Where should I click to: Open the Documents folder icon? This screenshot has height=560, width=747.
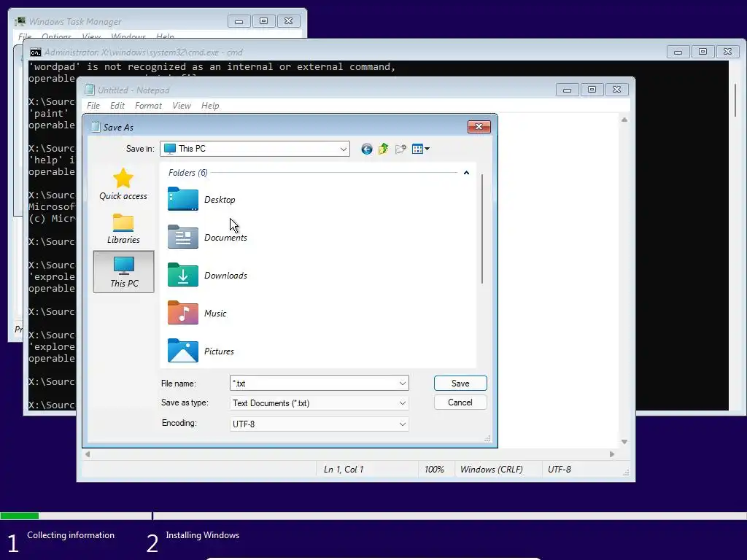point(183,237)
